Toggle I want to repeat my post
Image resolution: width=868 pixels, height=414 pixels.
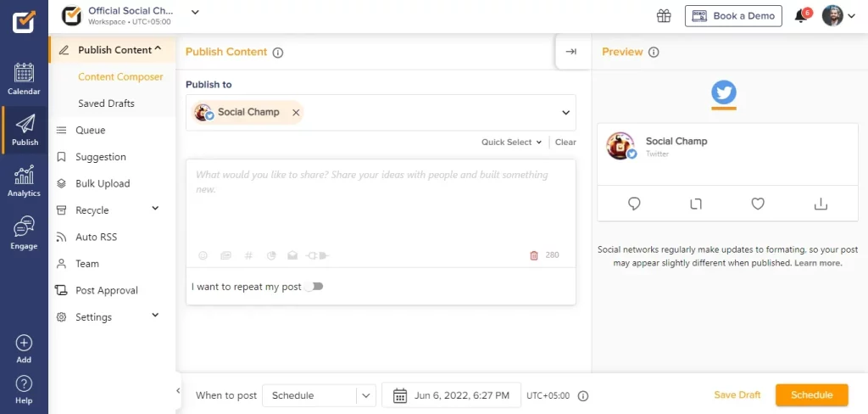314,287
